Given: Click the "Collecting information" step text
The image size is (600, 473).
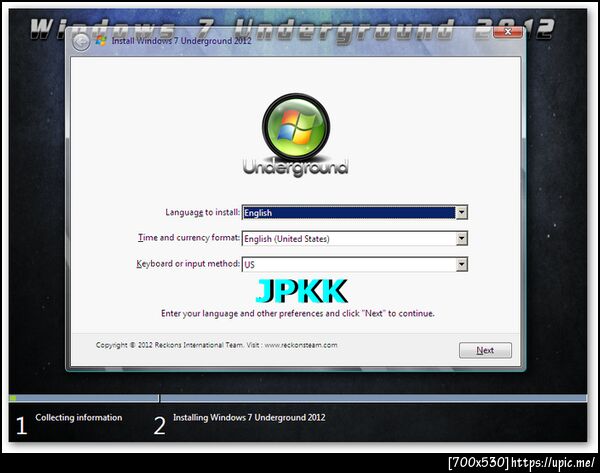Looking at the screenshot, I should pyautogui.click(x=79, y=418).
